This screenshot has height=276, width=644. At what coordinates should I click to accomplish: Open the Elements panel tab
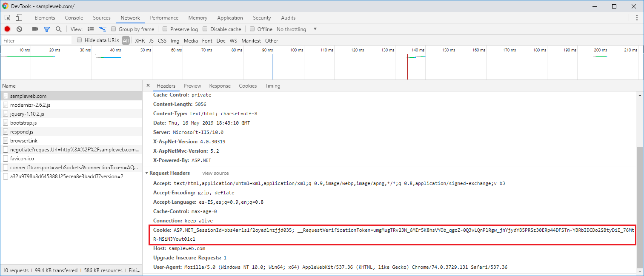45,18
